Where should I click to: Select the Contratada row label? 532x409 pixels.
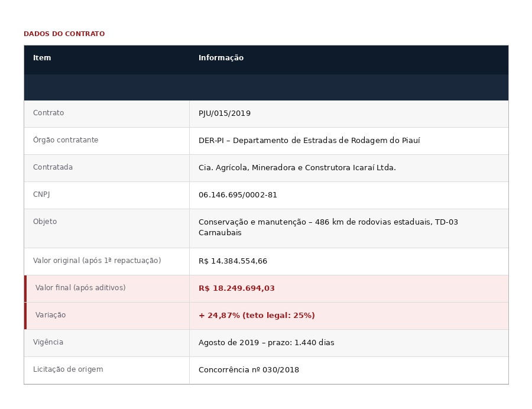[53, 167]
